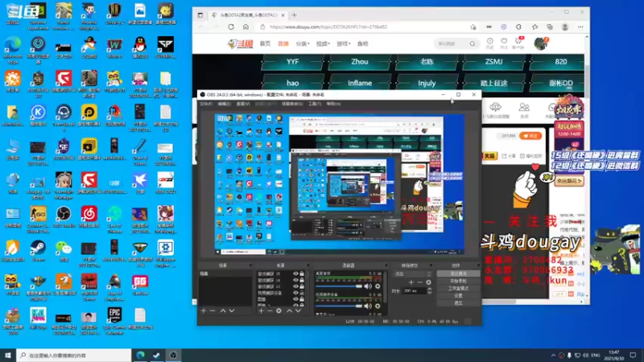Open Edge favorites star icon
644x362 pixels.
pyautogui.click(x=535, y=27)
